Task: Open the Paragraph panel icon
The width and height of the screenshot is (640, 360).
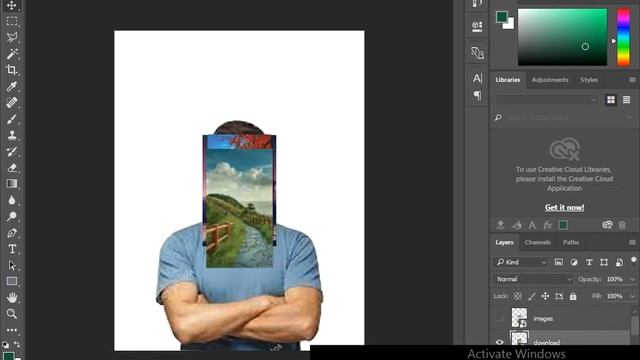Action: (477, 96)
